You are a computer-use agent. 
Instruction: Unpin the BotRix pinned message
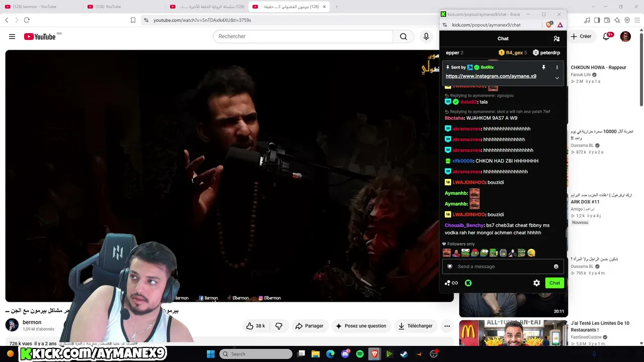(543, 67)
